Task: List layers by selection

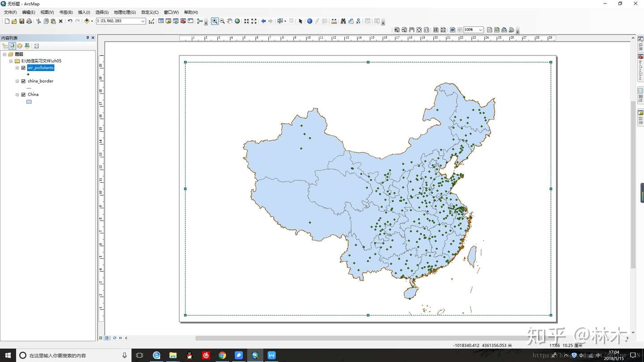Action: (x=27, y=46)
